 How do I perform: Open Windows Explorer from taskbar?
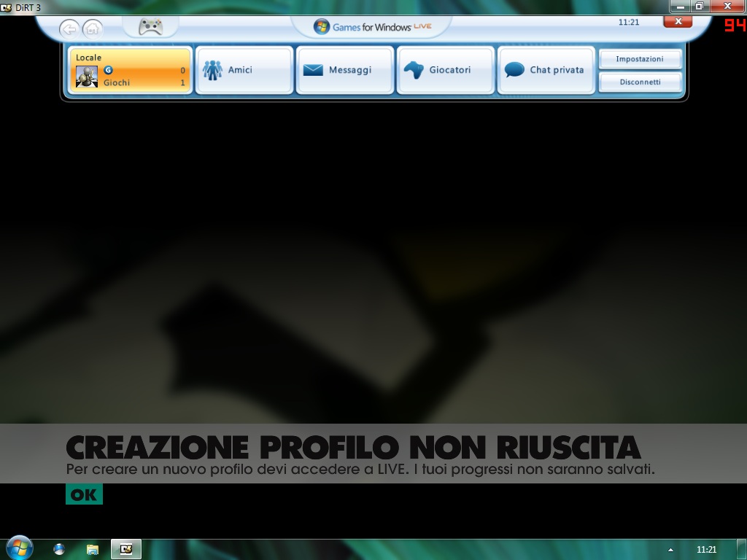coord(93,549)
